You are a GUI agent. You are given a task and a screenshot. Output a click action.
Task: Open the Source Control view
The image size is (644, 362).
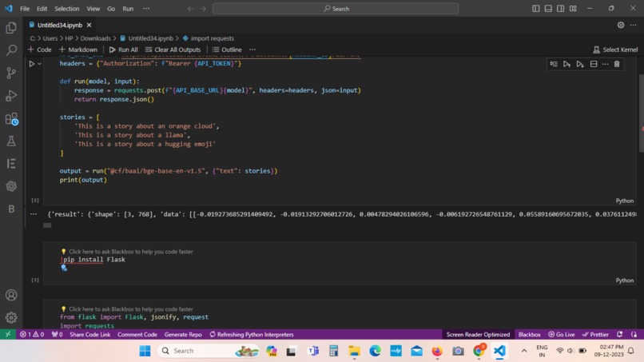coord(11,74)
